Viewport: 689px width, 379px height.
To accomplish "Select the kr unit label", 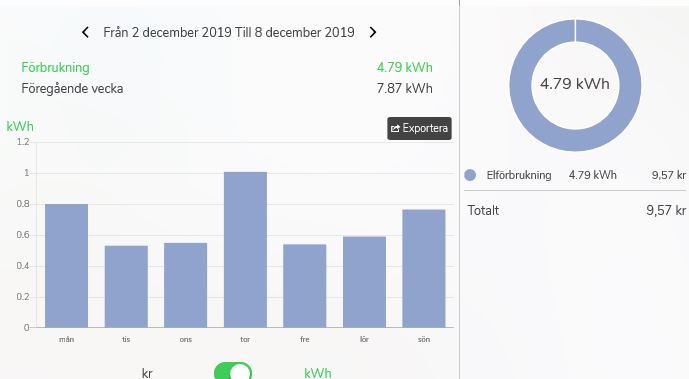I will click(x=147, y=373).
